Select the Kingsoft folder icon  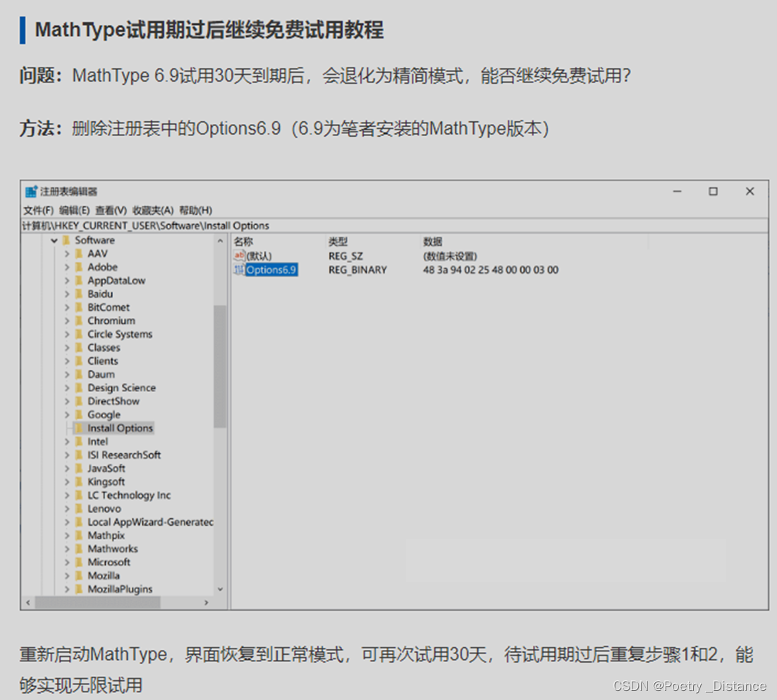[79, 481]
